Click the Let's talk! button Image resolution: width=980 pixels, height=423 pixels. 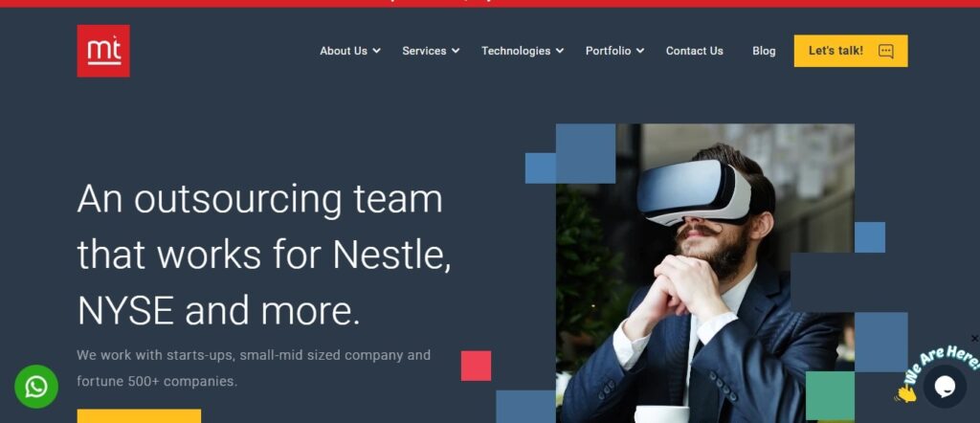[851, 52]
